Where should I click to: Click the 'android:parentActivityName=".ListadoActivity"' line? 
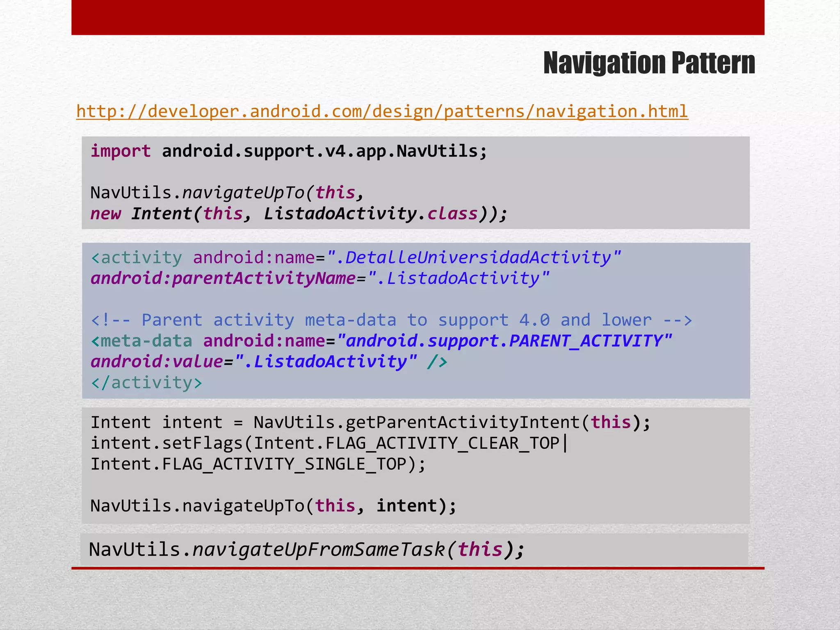tap(320, 278)
